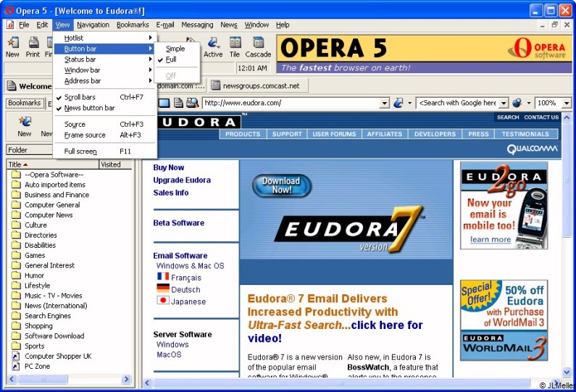Click the Games folder icon

16,255
